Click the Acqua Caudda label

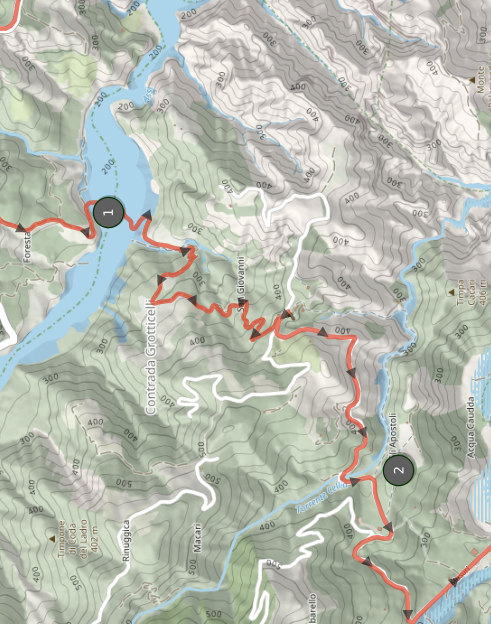click(470, 427)
